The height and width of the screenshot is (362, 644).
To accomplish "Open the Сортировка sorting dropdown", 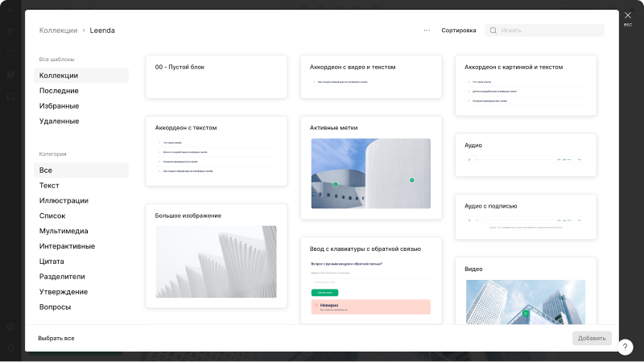I will tap(458, 31).
